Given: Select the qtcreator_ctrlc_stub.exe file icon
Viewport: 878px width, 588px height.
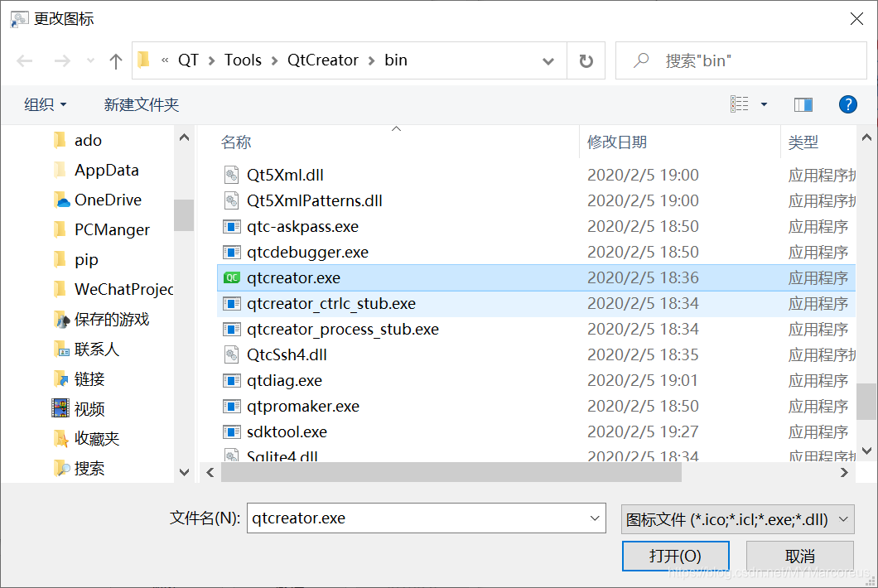Looking at the screenshot, I should (x=231, y=303).
